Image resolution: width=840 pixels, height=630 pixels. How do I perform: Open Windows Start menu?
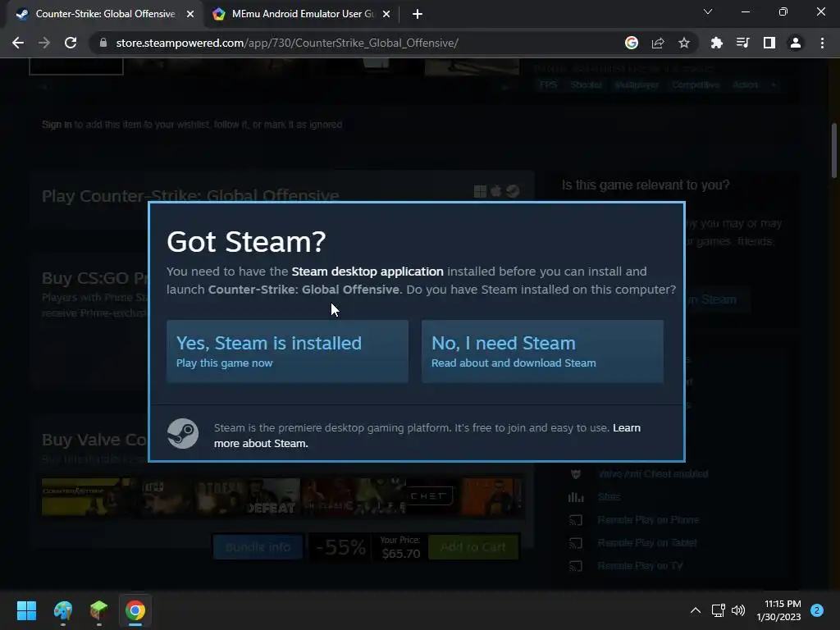pos(26,610)
